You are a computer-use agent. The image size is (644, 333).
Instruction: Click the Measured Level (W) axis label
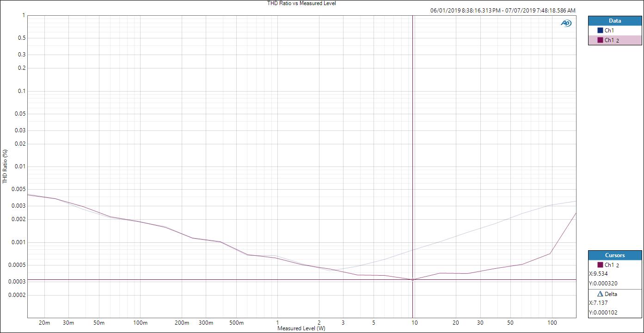pos(301,328)
